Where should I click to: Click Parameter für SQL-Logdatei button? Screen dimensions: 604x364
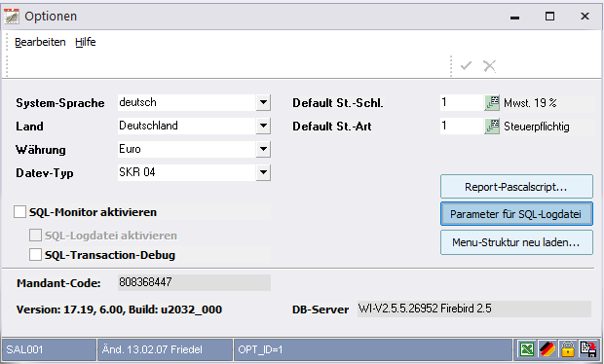pyautogui.click(x=516, y=214)
